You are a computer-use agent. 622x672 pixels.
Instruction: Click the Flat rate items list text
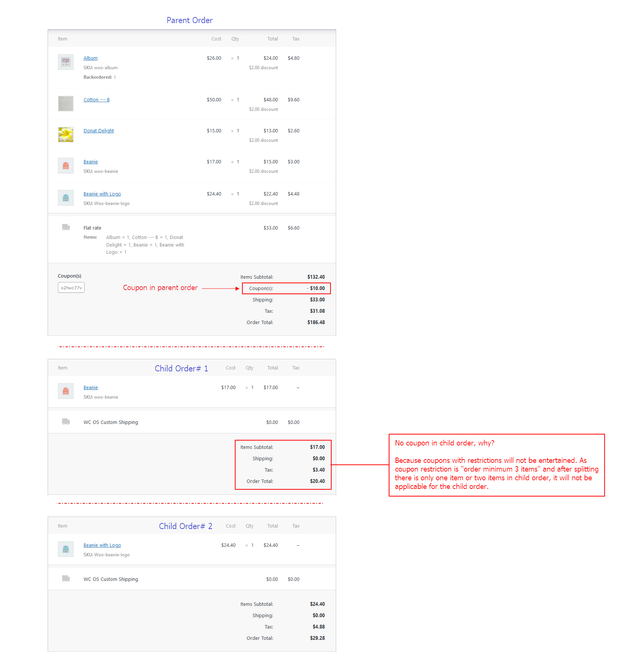(145, 245)
